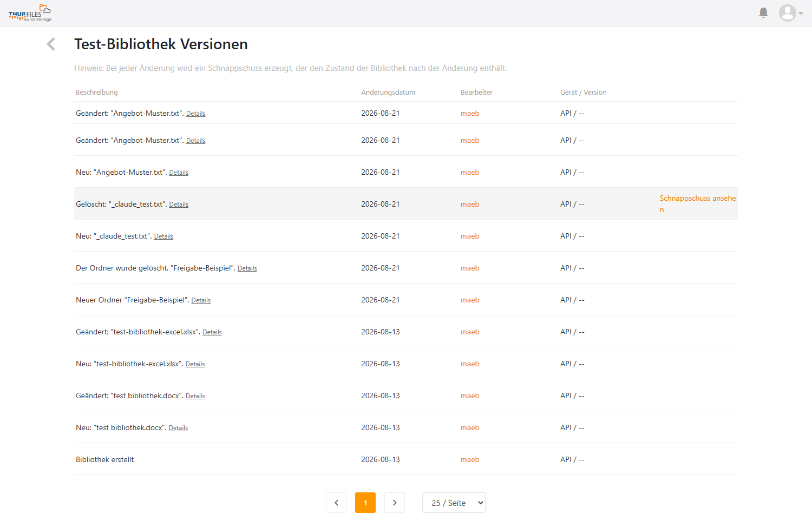The height and width of the screenshot is (514, 812).
Task: Open Details for Neu: "test-bibliothek-excel.xlsx"
Action: [x=195, y=364]
